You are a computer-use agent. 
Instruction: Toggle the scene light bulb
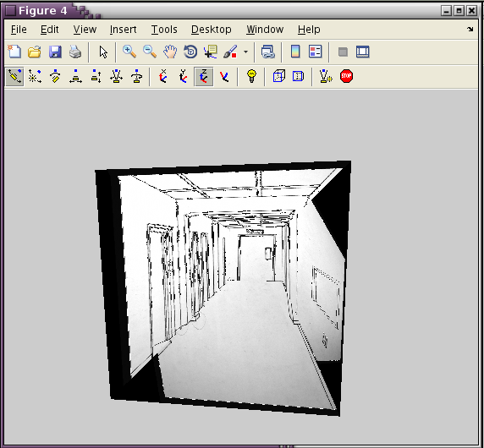tap(252, 76)
